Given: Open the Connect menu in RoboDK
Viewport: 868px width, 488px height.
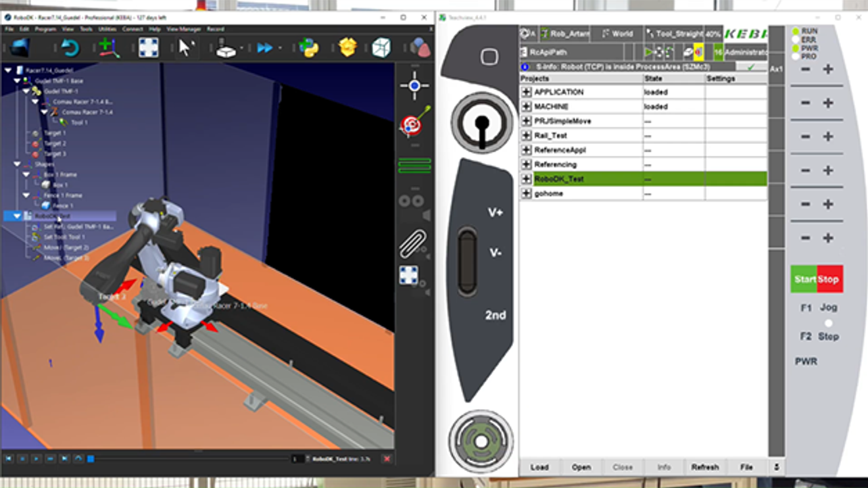Looking at the screenshot, I should pyautogui.click(x=132, y=29).
